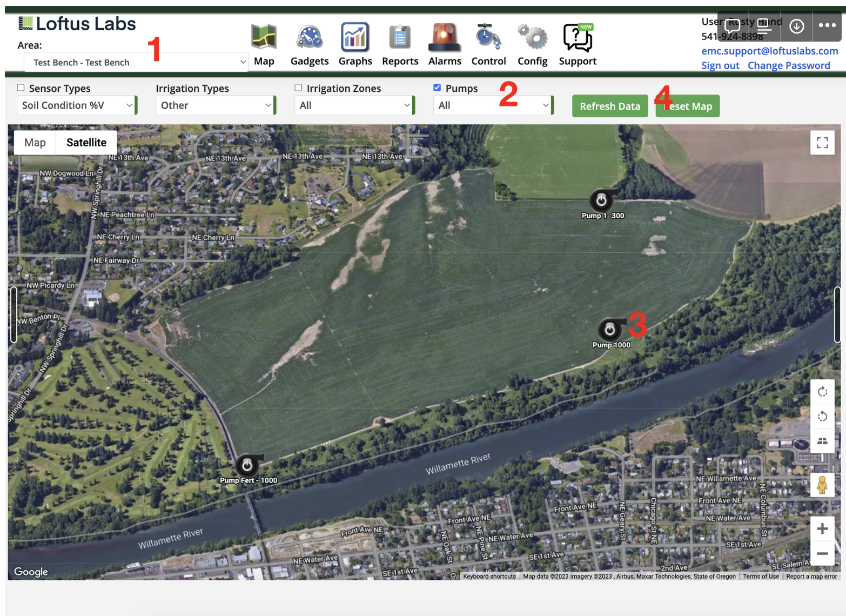Click the Sign out link
The width and height of the screenshot is (846, 616).
[x=720, y=65]
